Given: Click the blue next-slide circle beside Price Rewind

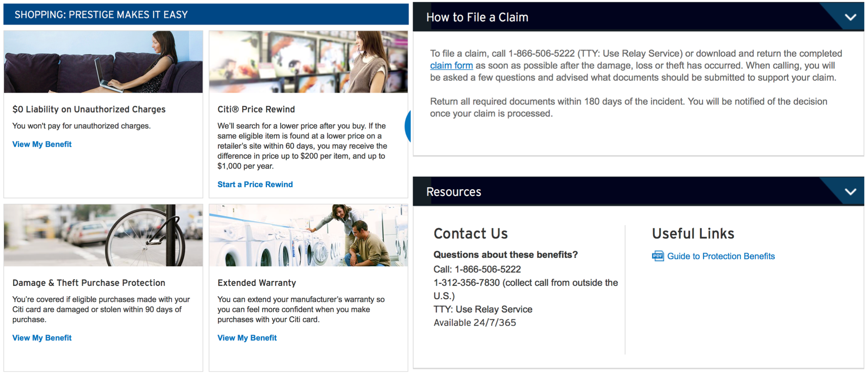Looking at the screenshot, I should [408, 126].
